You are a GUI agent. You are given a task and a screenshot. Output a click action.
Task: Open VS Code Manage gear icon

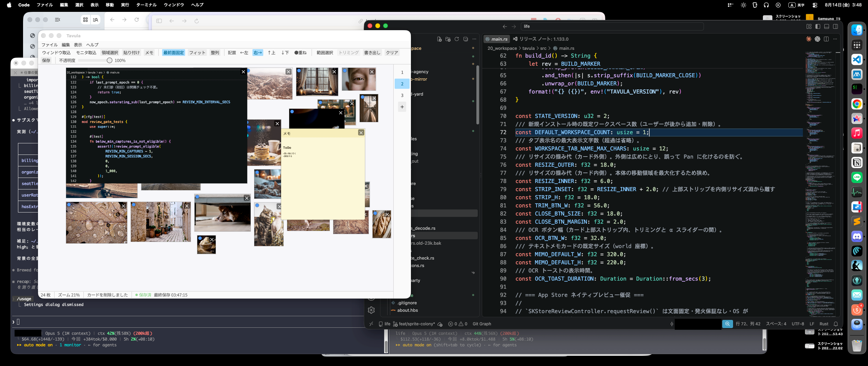pyautogui.click(x=371, y=310)
